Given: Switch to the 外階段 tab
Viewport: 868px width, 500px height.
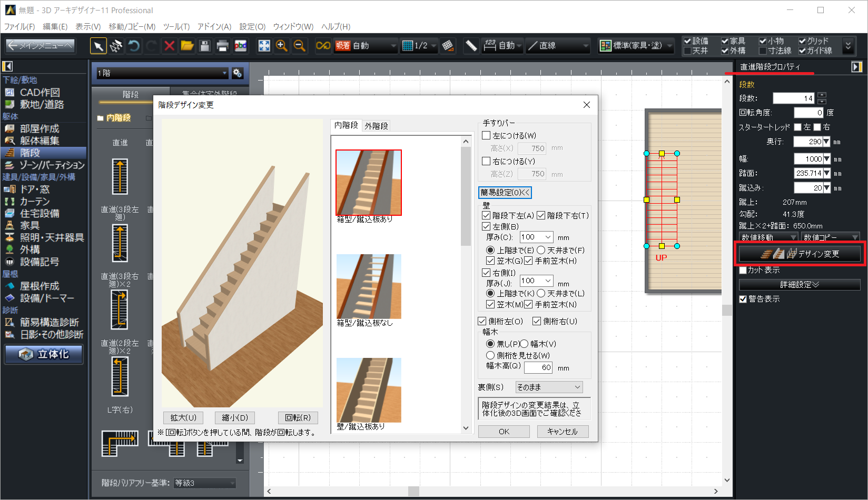Looking at the screenshot, I should 376,126.
